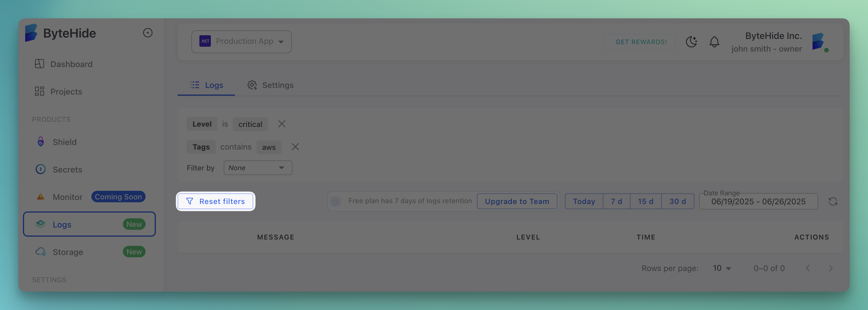Open Secrets product in sidebar

(x=67, y=170)
